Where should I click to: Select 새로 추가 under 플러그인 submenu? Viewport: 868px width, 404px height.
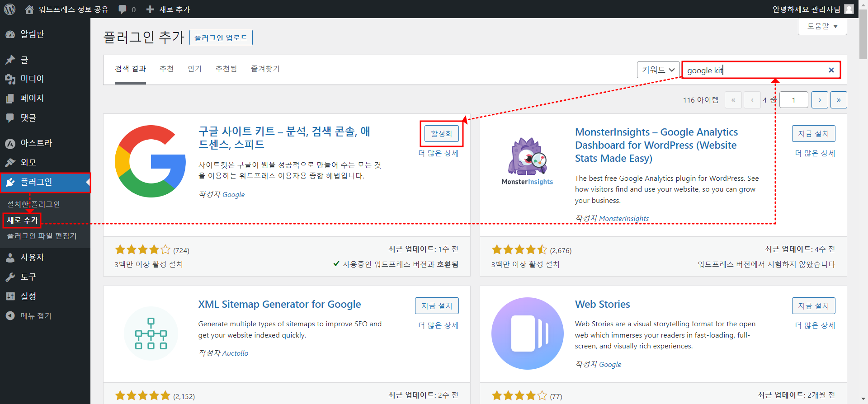click(22, 220)
